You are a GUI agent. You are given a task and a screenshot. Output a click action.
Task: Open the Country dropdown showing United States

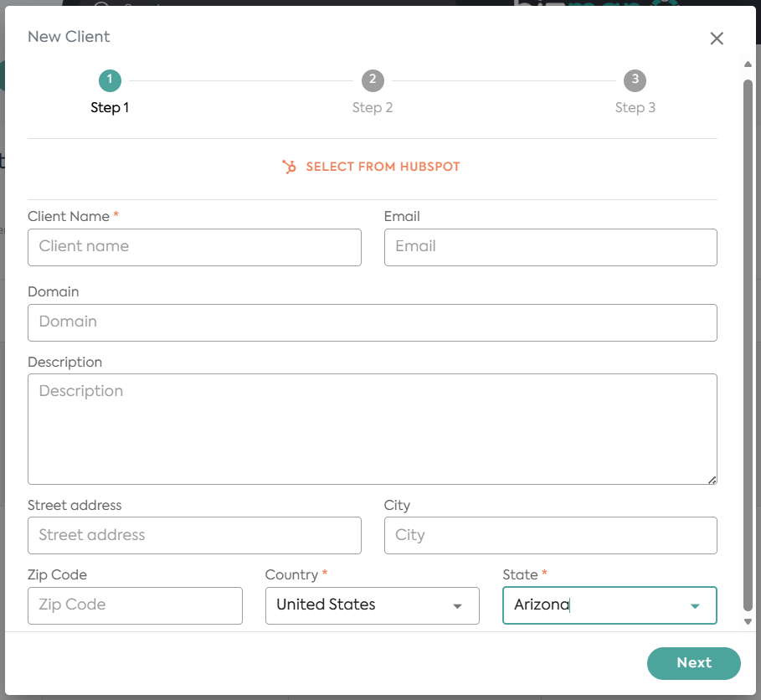pyautogui.click(x=372, y=605)
